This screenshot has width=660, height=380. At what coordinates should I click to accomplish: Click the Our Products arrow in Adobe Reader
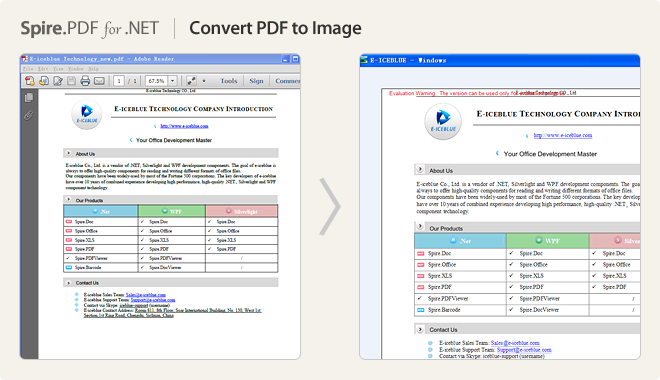pos(68,199)
